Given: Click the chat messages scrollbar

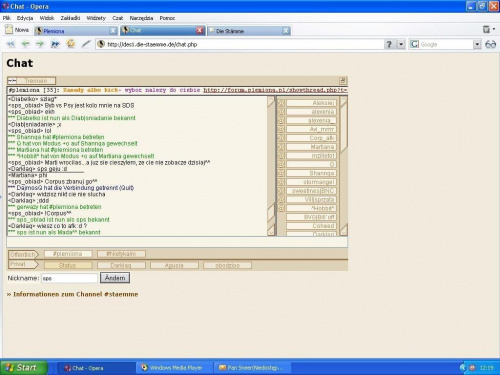Looking at the screenshot, I should [x=271, y=166].
